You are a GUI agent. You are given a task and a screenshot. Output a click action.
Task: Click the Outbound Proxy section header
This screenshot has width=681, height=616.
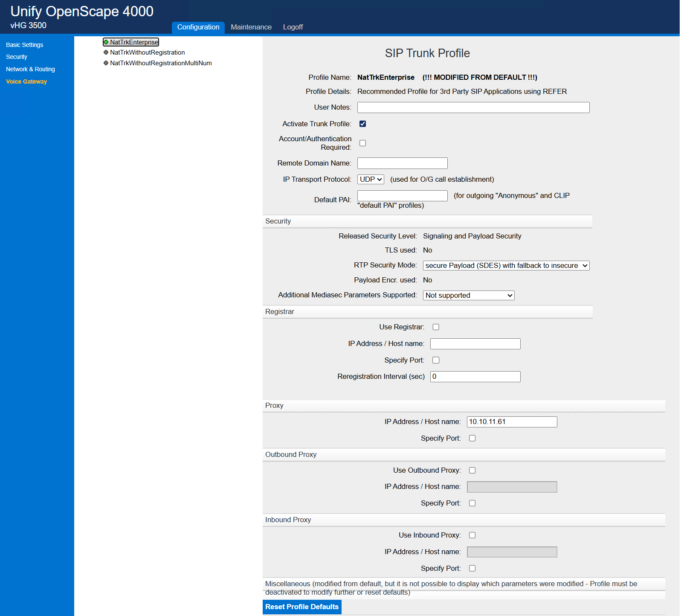pyautogui.click(x=464, y=455)
